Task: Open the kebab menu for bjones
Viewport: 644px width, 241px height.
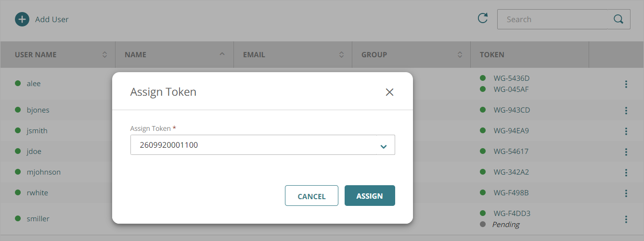Action: [626, 110]
